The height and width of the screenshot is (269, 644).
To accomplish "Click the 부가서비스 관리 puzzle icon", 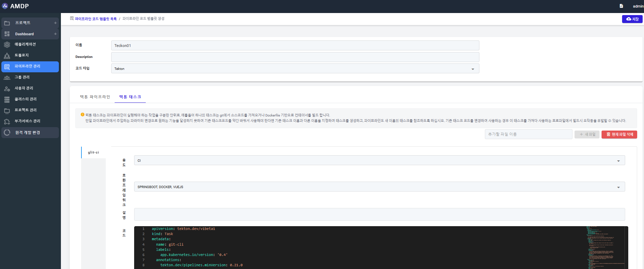I will tap(7, 121).
